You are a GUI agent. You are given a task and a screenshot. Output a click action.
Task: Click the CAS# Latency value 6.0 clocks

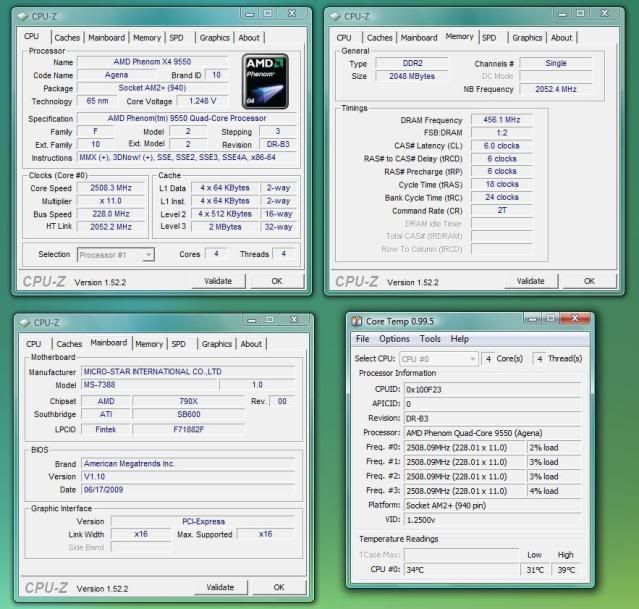(502, 146)
